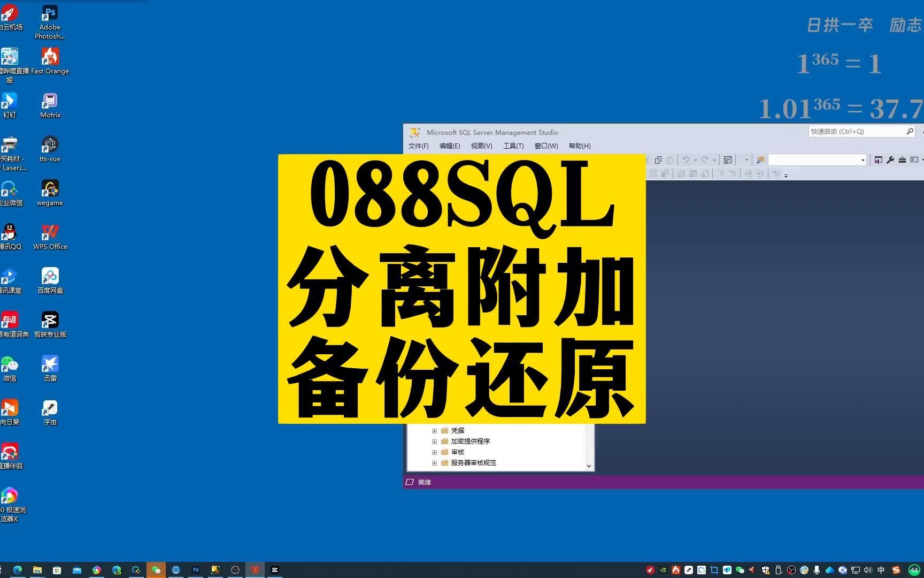Open the 视图(V) menu
The width and height of the screenshot is (924, 578).
point(481,146)
